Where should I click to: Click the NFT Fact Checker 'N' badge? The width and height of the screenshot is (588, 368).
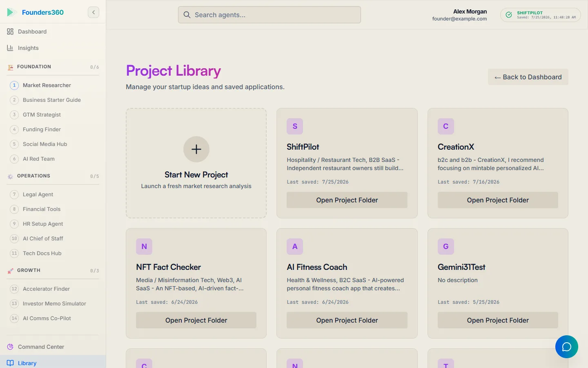144,247
